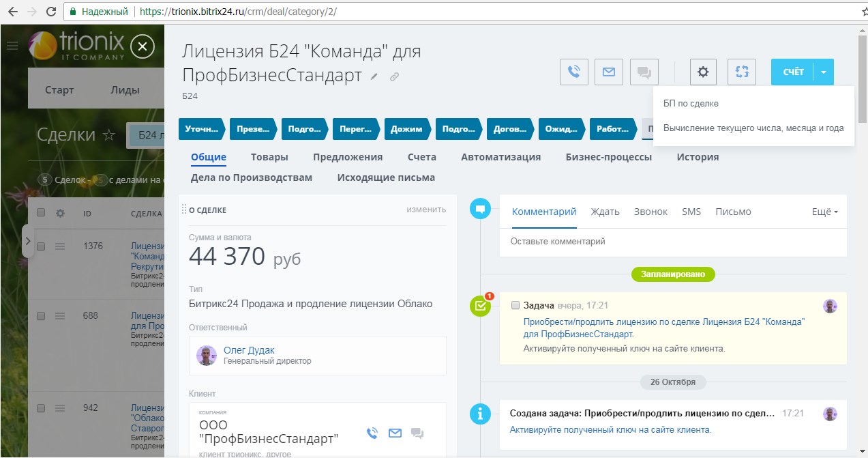
Task: Click Олег Дудак's avatar photo
Action: 207,355
